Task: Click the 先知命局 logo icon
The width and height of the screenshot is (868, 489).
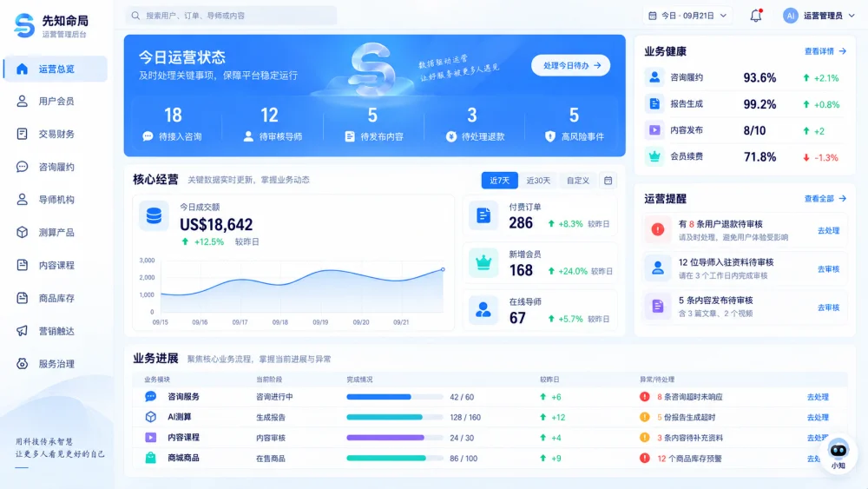Action: pos(24,25)
